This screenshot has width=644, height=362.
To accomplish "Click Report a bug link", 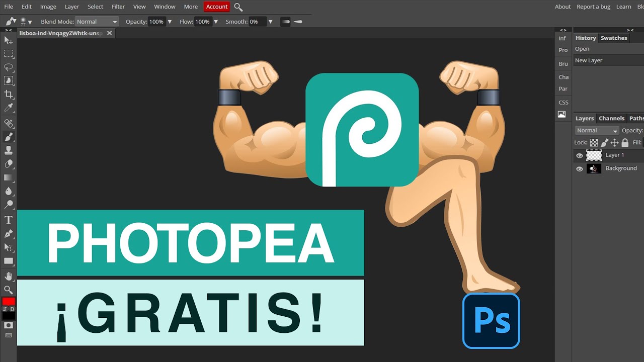I will click(x=593, y=7).
